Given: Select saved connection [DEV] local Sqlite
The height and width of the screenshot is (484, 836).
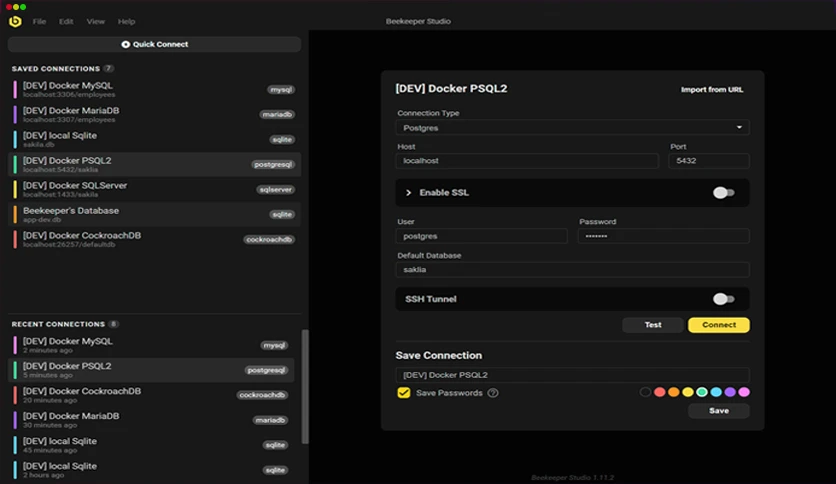Looking at the screenshot, I should [x=154, y=139].
